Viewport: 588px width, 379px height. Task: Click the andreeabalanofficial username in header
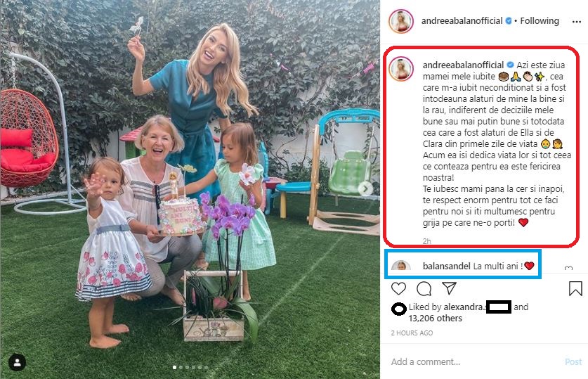click(462, 20)
